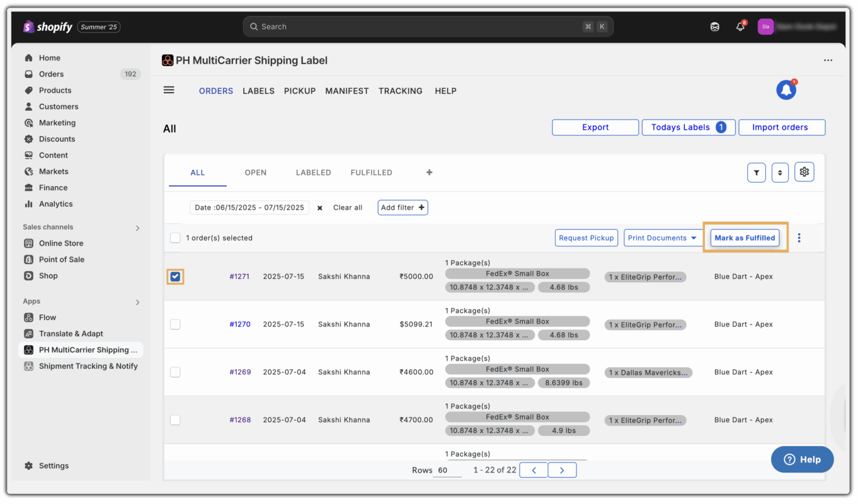Click the Add filter button
858x504 pixels.
pyautogui.click(x=403, y=207)
